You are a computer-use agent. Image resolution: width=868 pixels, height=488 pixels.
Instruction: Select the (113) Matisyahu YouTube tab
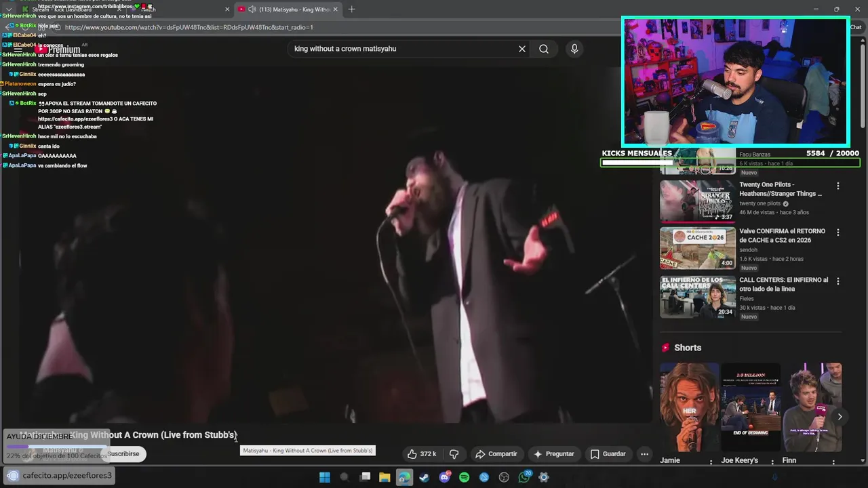pyautogui.click(x=288, y=9)
